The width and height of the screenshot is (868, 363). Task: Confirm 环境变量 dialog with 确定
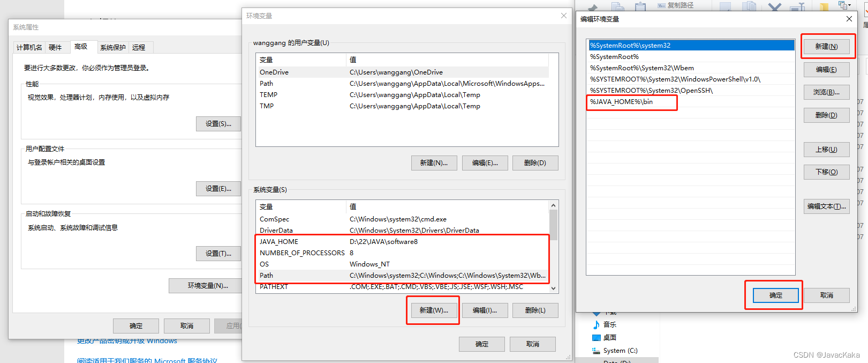tap(482, 344)
